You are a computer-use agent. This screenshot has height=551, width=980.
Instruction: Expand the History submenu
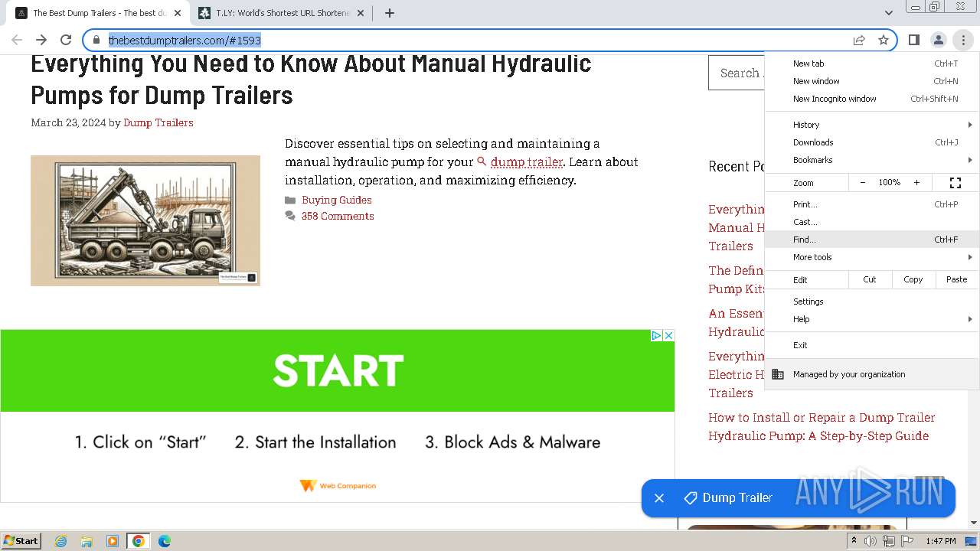coord(872,125)
